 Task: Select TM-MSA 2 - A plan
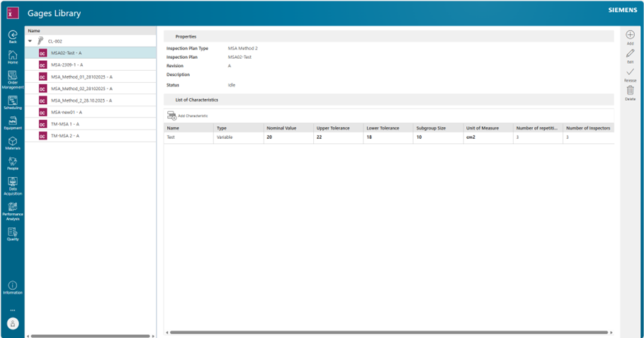tap(65, 135)
